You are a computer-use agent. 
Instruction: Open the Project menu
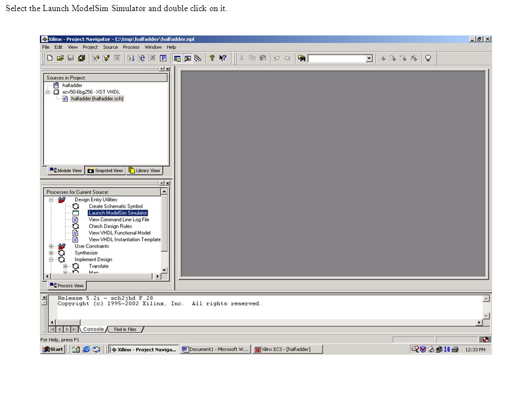pos(90,47)
